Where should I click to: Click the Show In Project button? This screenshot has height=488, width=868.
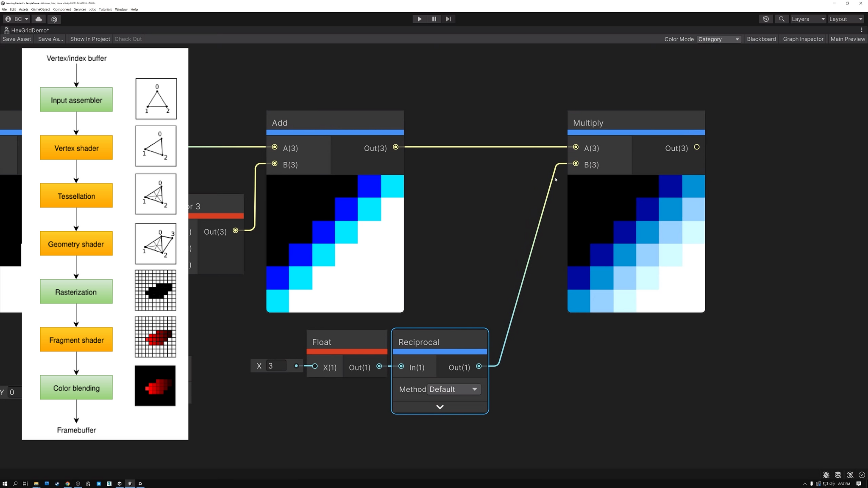[x=90, y=39]
